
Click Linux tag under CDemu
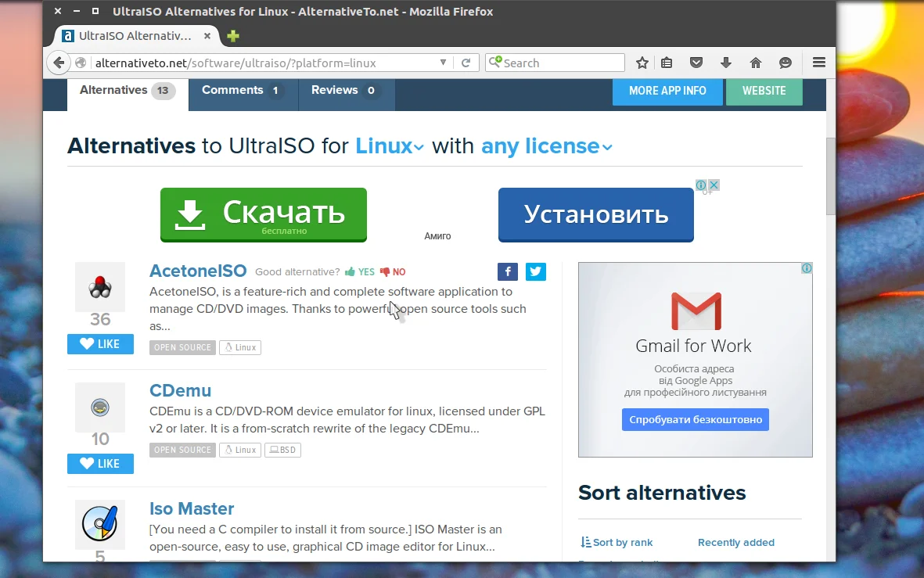point(240,451)
